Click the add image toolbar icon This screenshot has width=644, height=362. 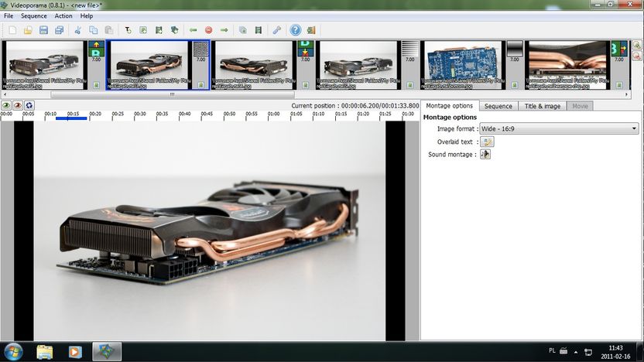tap(143, 30)
